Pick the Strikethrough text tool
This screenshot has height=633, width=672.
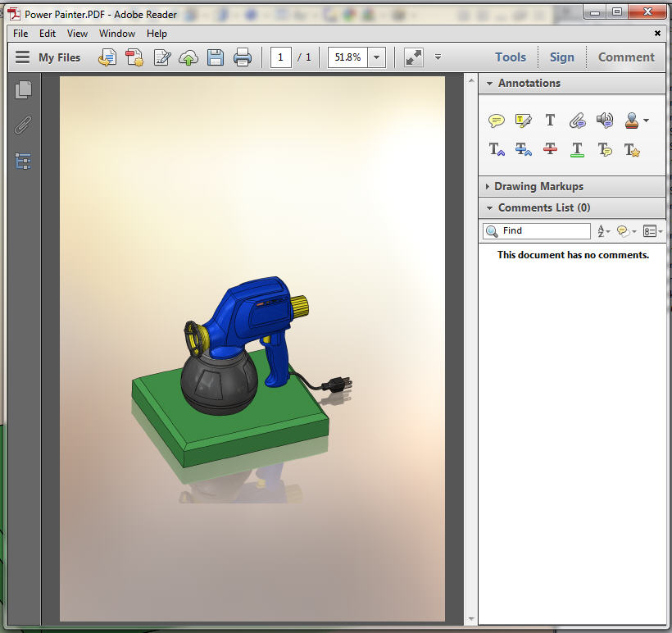point(550,149)
